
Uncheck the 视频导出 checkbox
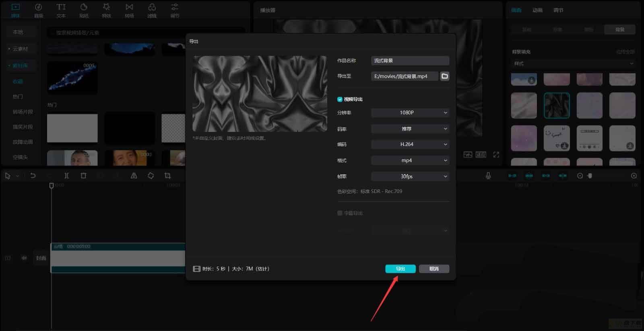click(340, 99)
